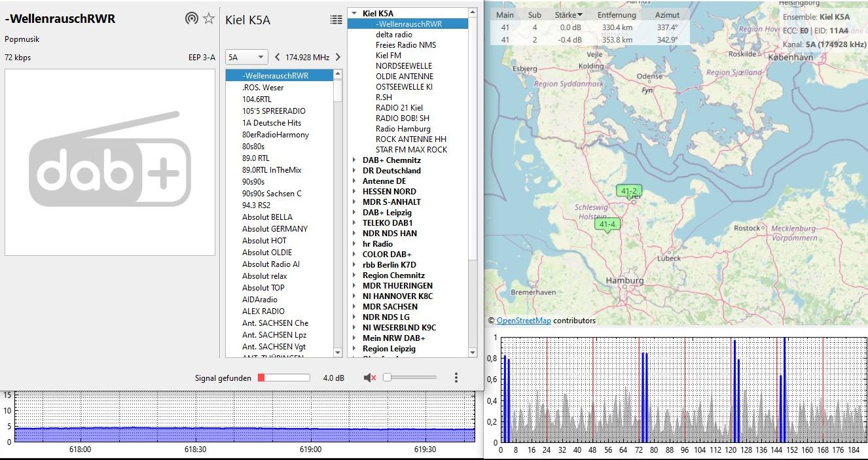Expand the DR Deutschland ensemble
Image resolution: width=868 pixels, height=460 pixels.
point(354,171)
